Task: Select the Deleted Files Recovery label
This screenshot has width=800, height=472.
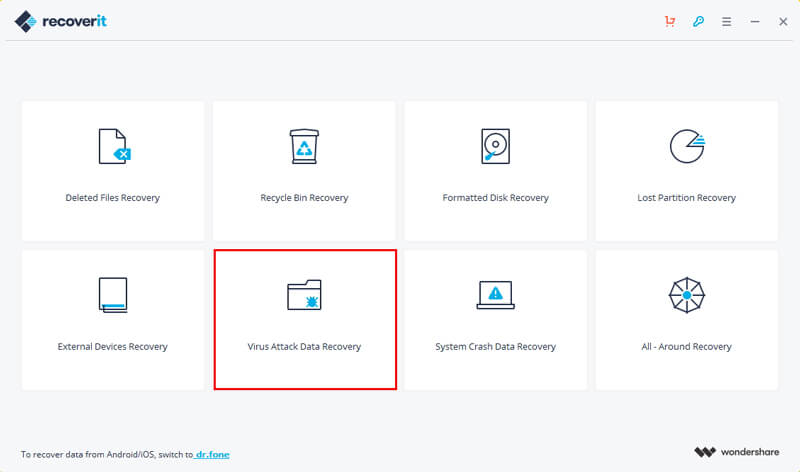Action: pyautogui.click(x=113, y=197)
